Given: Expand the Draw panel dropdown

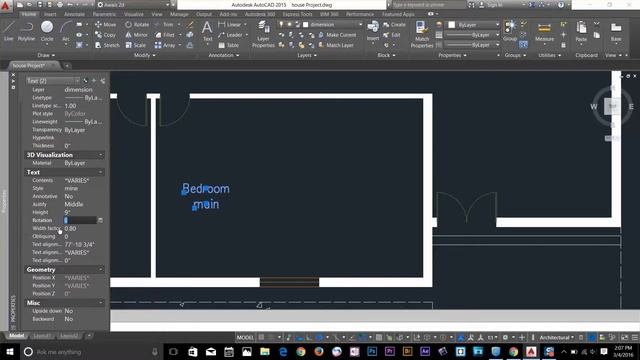Looking at the screenshot, I should pos(46,55).
